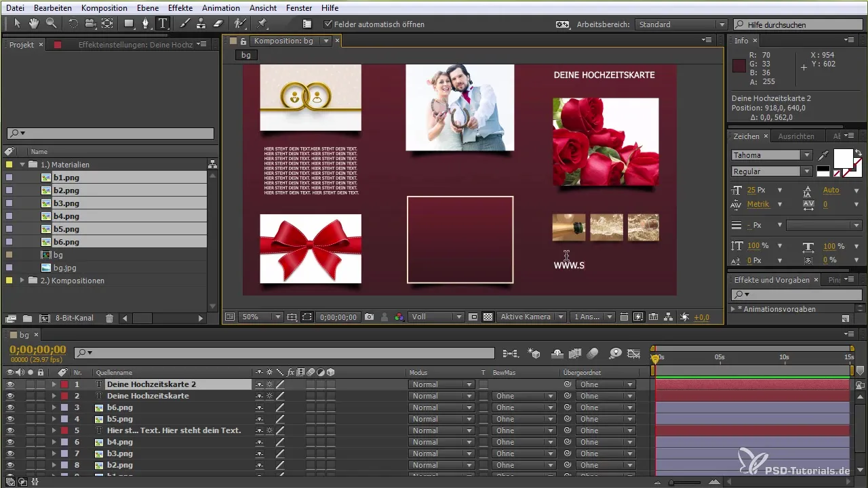868x488 pixels.
Task: Click the eyedropper in Zeichen panel
Action: tap(824, 155)
